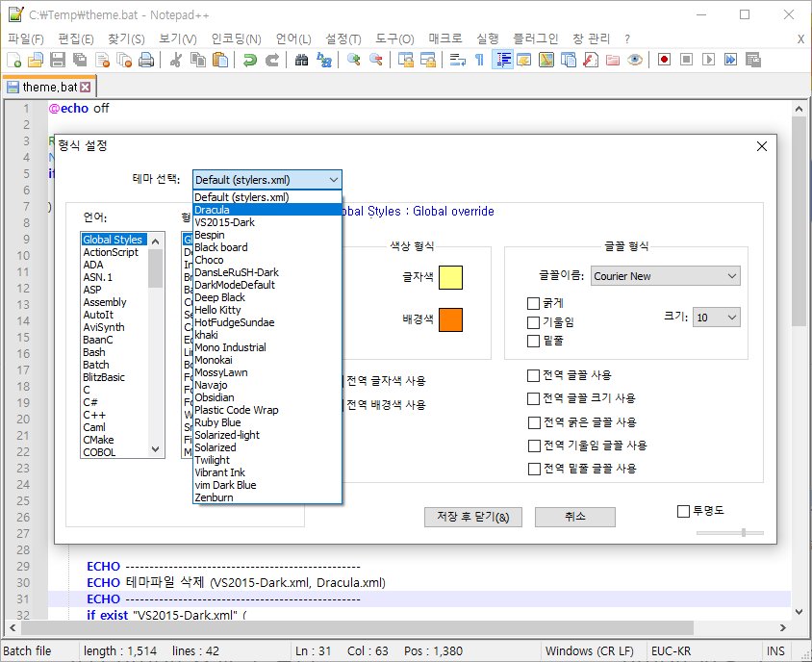Open Find with the binoculars icon
This screenshot has width=812, height=662.
click(301, 60)
